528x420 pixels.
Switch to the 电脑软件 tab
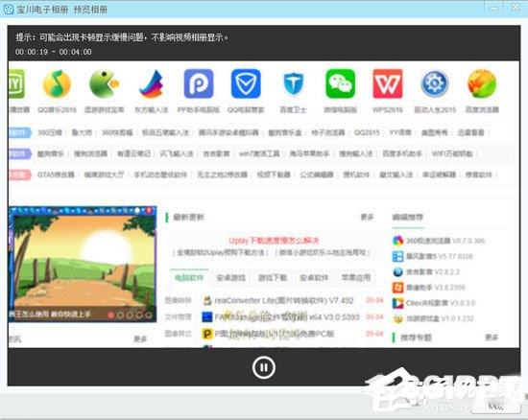point(189,278)
